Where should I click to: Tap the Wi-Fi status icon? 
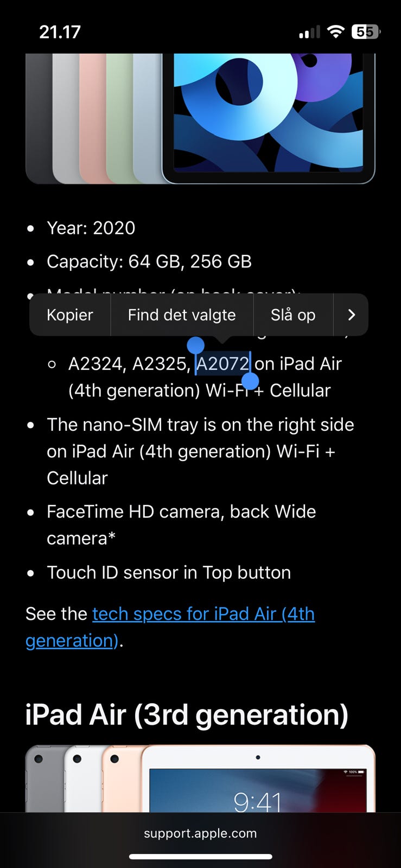(x=336, y=32)
